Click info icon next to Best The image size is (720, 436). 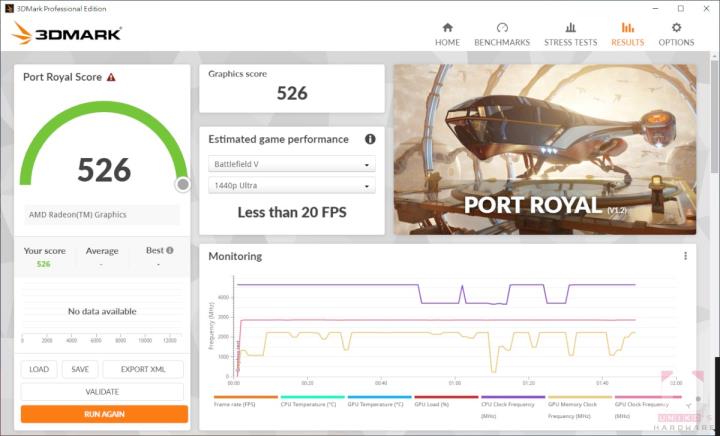click(x=170, y=250)
